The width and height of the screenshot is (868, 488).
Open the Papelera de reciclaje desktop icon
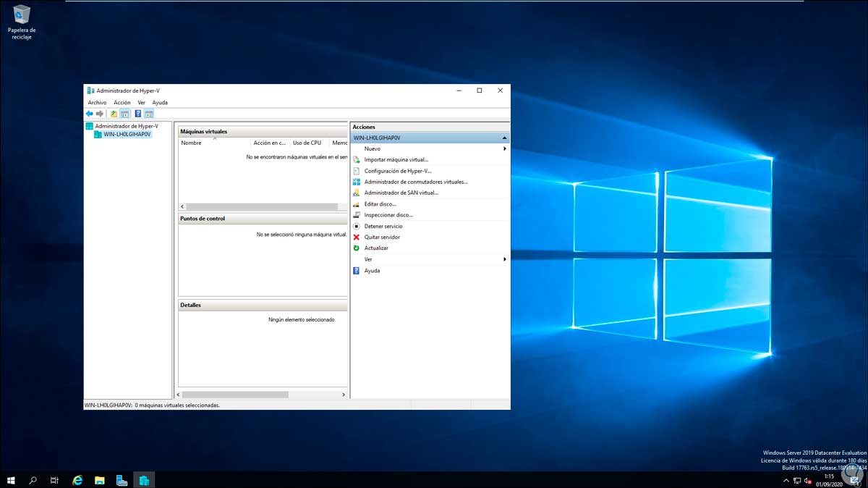[22, 22]
